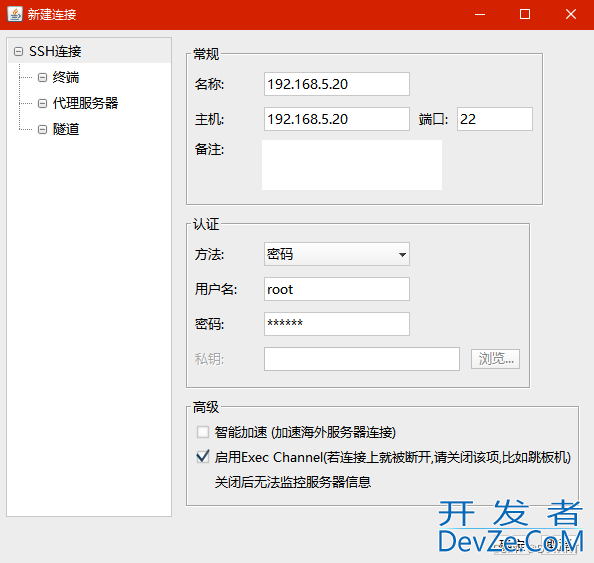Screen dimensions: 594x563
Task: Minimize the 新建连接 window
Action: point(480,14)
